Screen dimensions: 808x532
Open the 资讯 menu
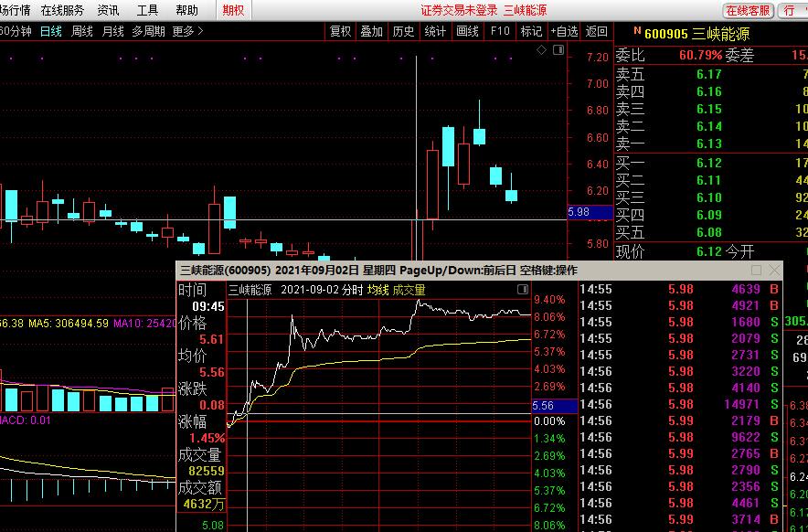(108, 10)
